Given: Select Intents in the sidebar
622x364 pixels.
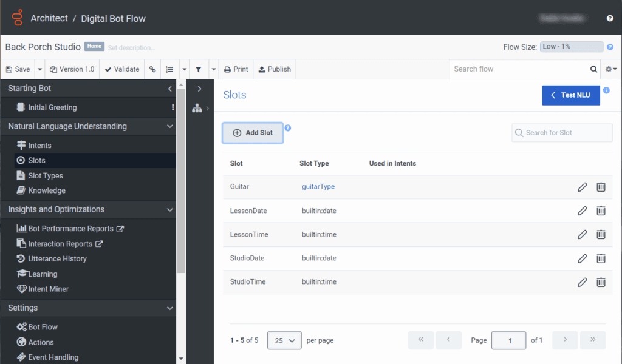Looking at the screenshot, I should coord(39,146).
